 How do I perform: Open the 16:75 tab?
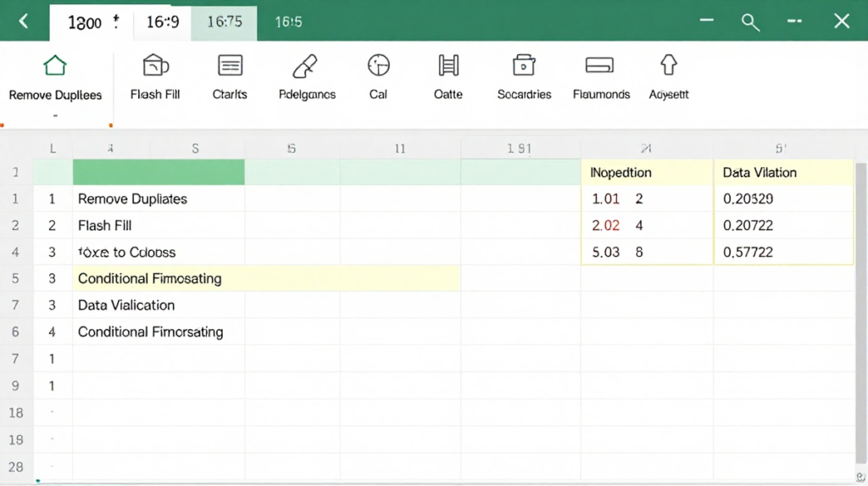click(x=224, y=23)
